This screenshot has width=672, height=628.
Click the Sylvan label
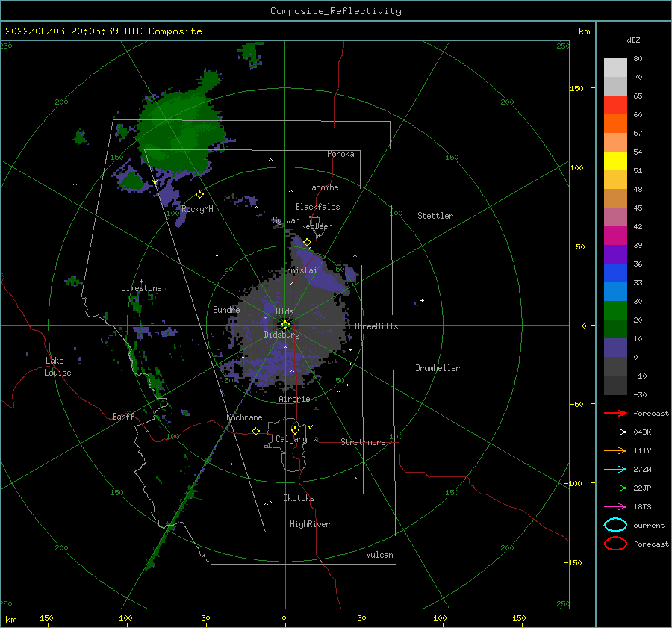coord(286,220)
